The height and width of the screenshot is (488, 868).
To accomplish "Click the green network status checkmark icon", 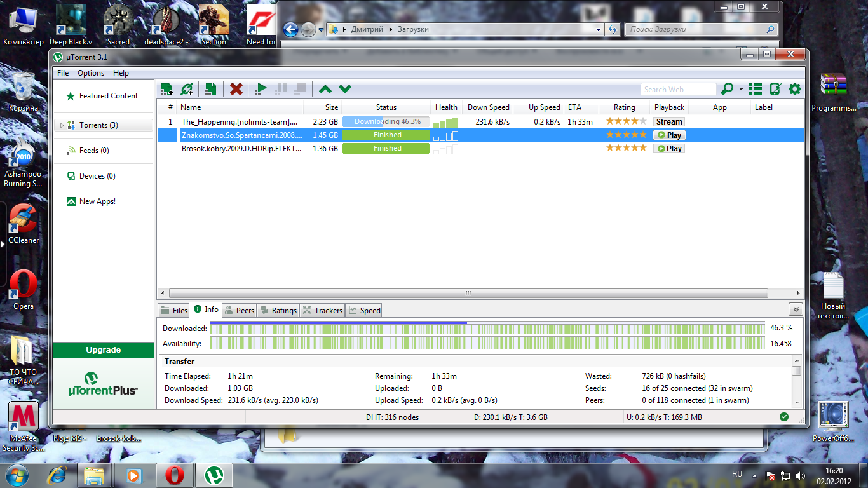I will 784,417.
